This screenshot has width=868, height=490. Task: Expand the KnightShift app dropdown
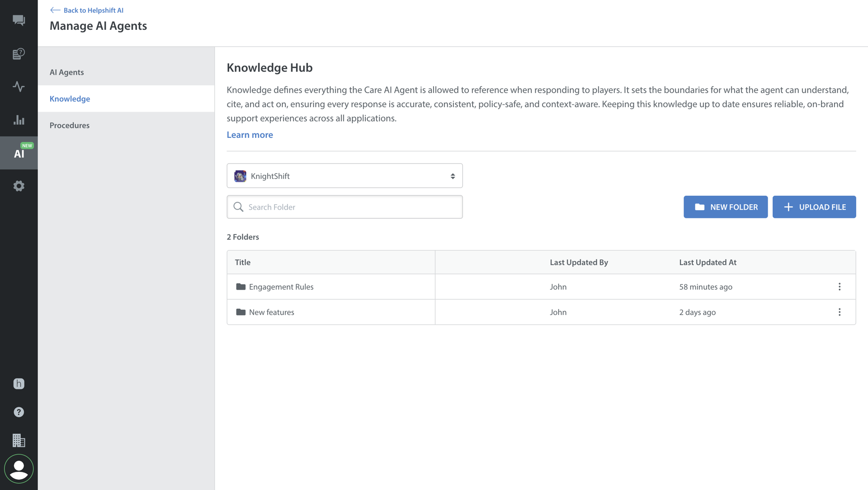coord(344,176)
